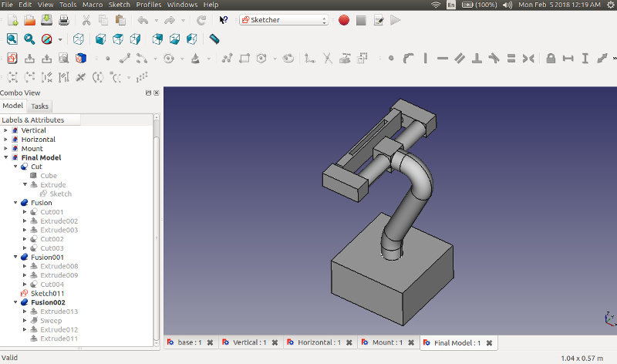Click the Open document folder icon
617x364 pixels.
pos(29,20)
